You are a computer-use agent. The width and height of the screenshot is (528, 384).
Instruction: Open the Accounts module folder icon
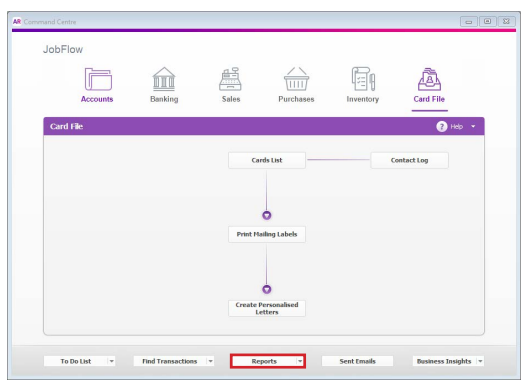[98, 79]
